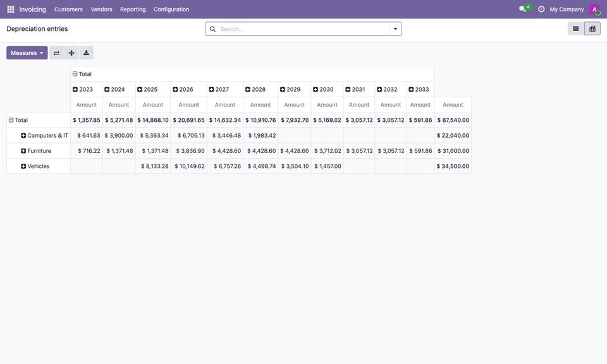Viewport: 607px width, 364px height.
Task: Open the activities clock icon
Action: point(541,9)
